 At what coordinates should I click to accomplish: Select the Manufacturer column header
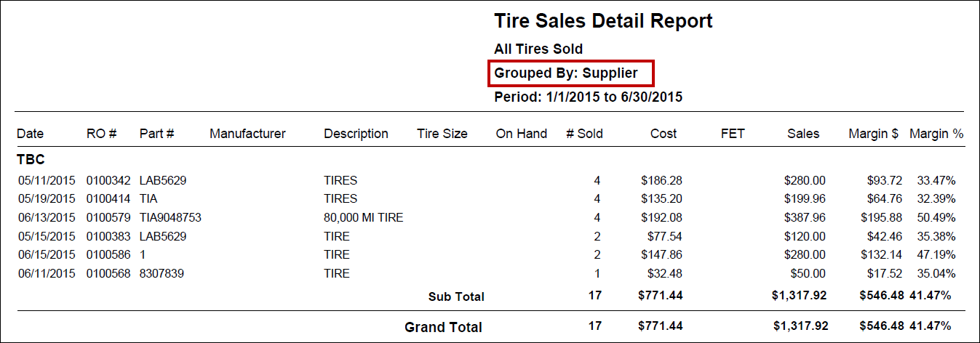247,134
